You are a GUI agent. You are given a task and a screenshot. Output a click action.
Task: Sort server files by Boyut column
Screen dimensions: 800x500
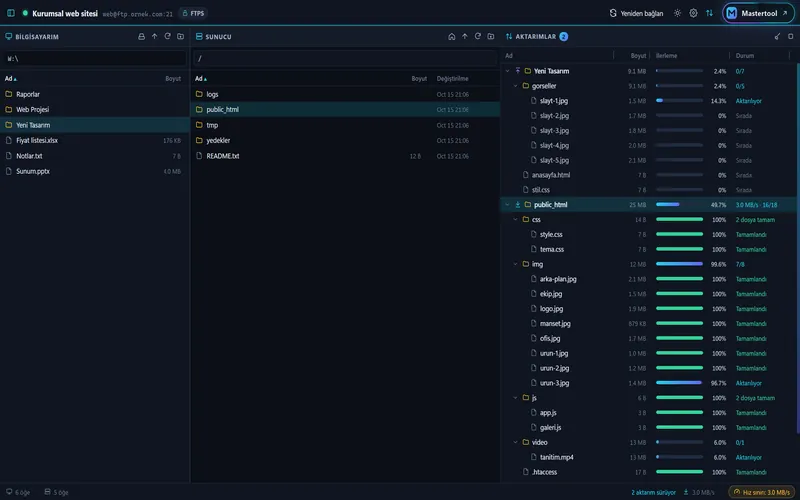[419, 79]
